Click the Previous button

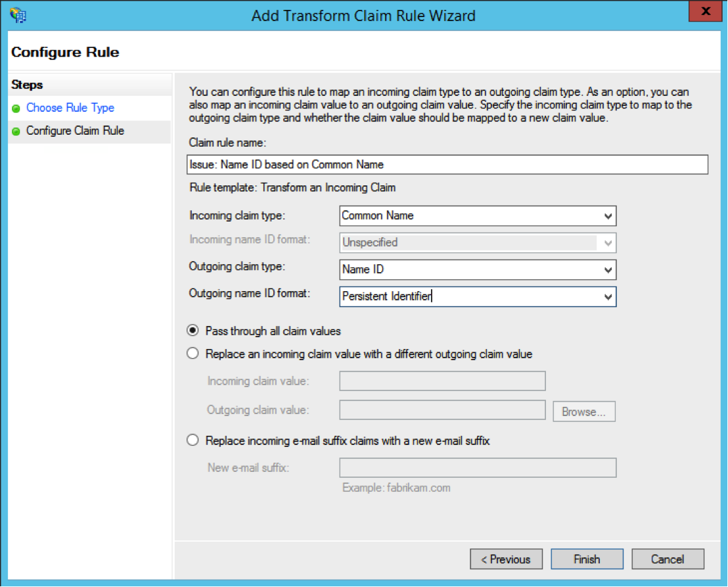506,559
